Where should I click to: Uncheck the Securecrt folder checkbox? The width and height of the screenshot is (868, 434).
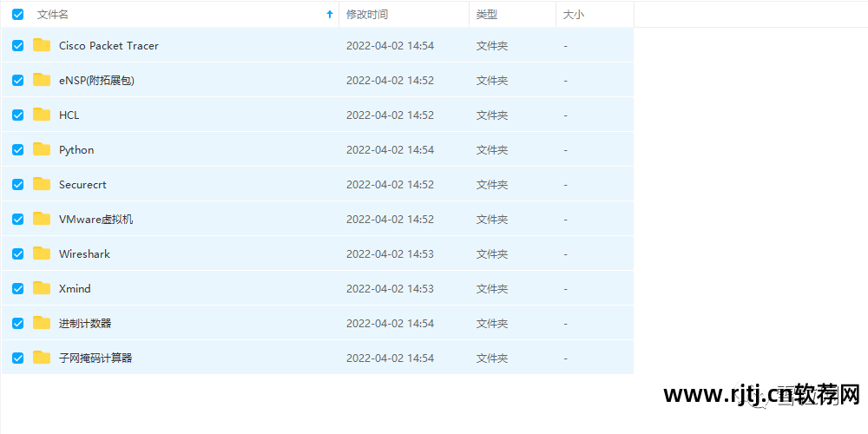(x=17, y=184)
